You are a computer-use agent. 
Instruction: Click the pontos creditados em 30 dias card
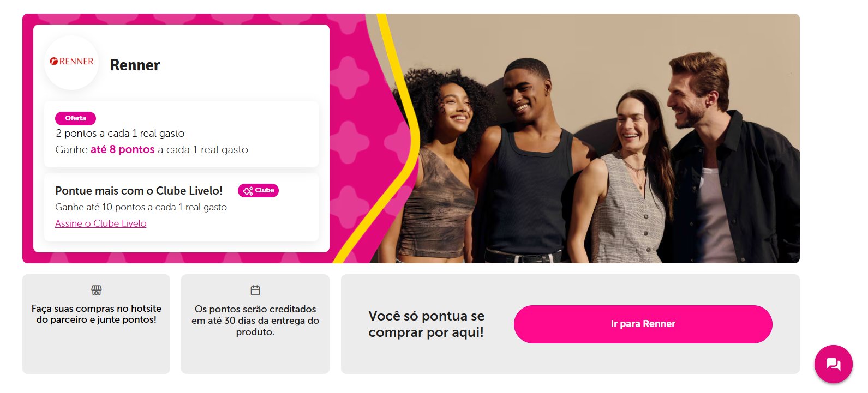pyautogui.click(x=255, y=324)
